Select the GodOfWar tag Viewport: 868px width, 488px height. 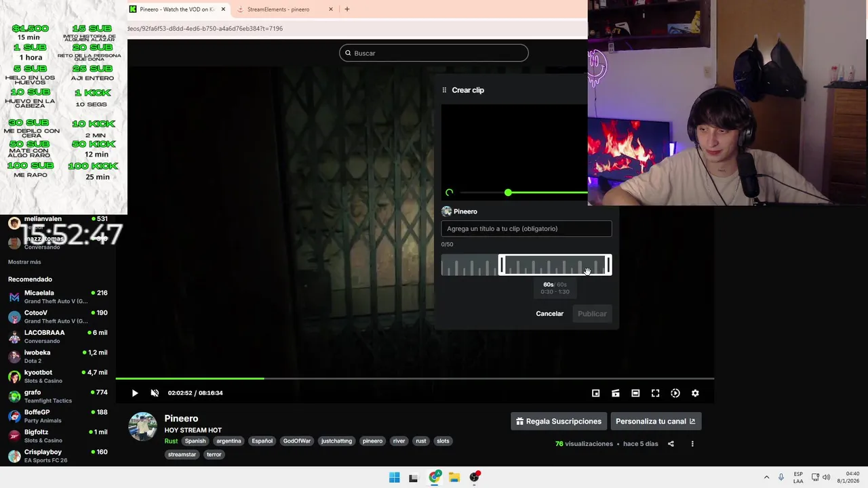(297, 441)
